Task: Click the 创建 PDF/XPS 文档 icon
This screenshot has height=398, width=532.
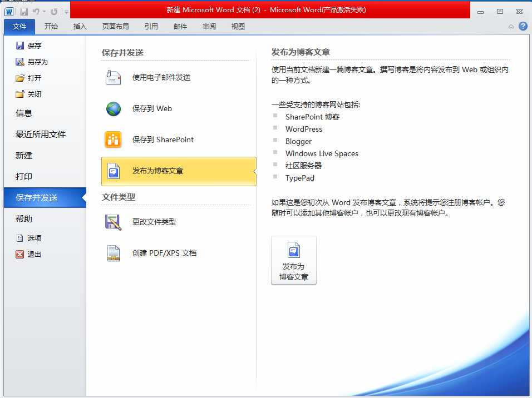Action: click(114, 253)
